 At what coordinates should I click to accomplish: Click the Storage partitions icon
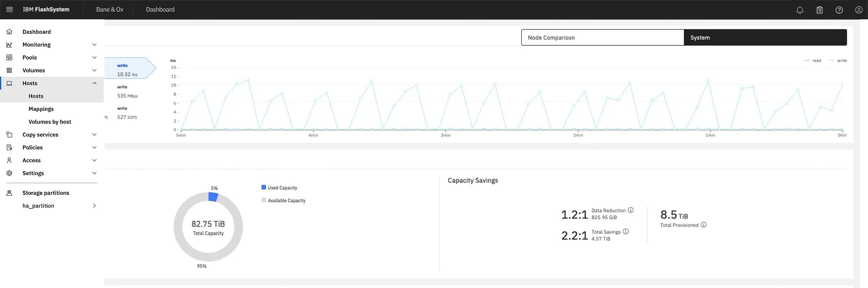click(9, 193)
